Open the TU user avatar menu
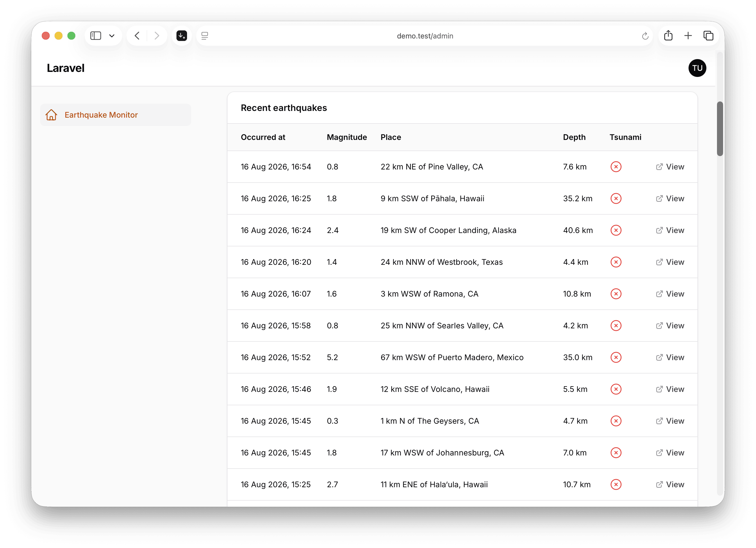The image size is (756, 548). 697,68
